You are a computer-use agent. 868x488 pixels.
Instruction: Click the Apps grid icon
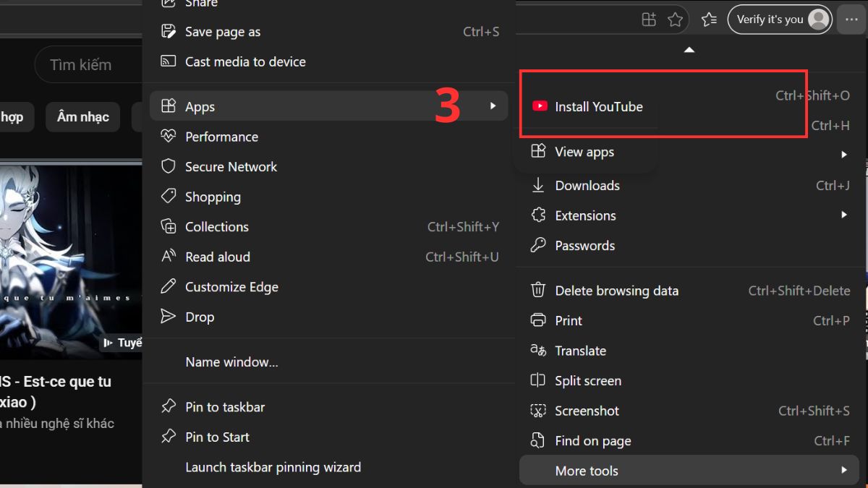[x=168, y=106]
